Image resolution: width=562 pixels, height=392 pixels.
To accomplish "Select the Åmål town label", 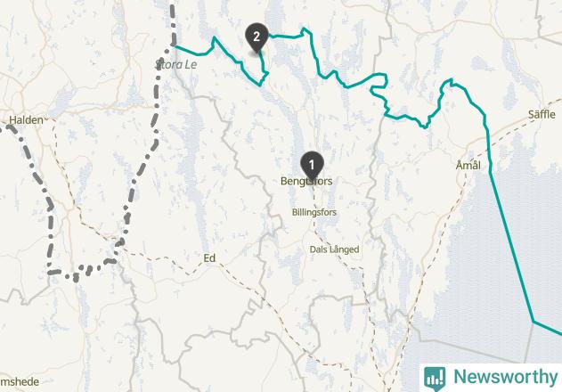I will click(468, 166).
